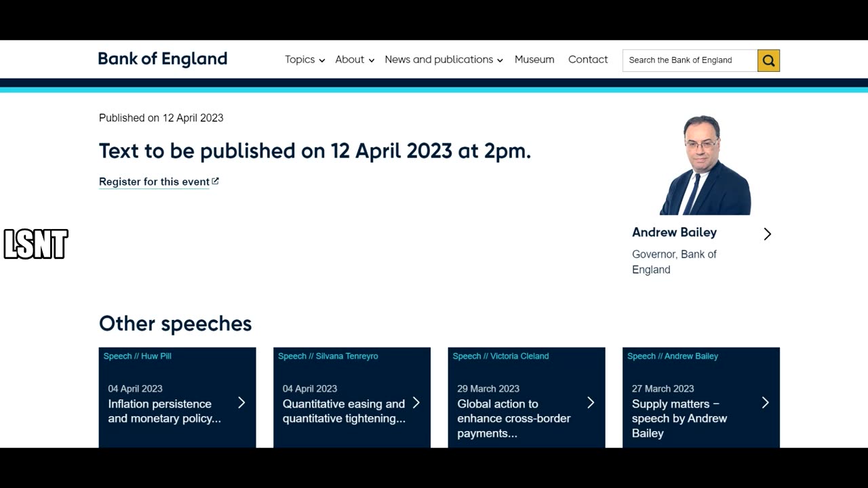
Task: Expand the Topics menu
Action: pos(304,60)
